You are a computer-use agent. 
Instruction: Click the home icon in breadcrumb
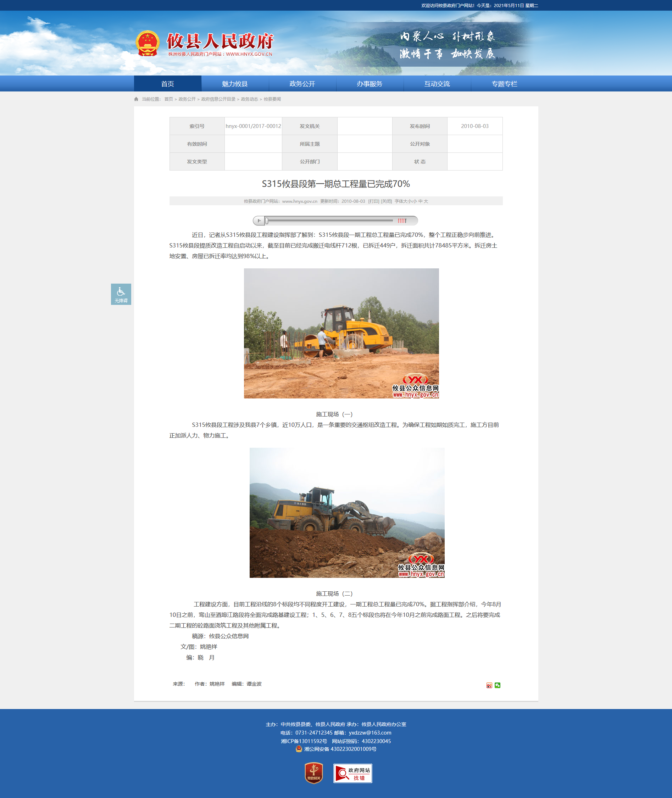[137, 99]
